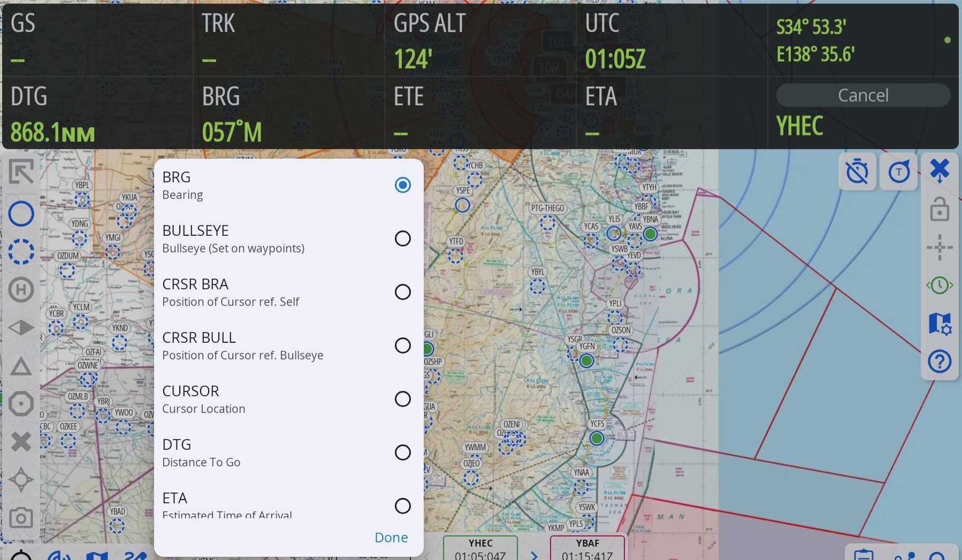Tap the GPS ALT data field
962x560 pixels.
coord(479,40)
